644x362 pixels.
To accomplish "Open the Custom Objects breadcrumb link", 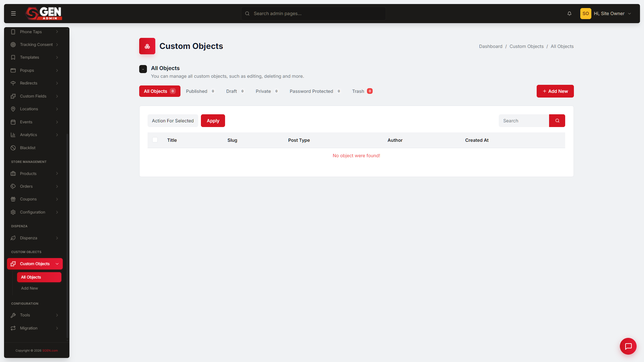I will (x=527, y=46).
